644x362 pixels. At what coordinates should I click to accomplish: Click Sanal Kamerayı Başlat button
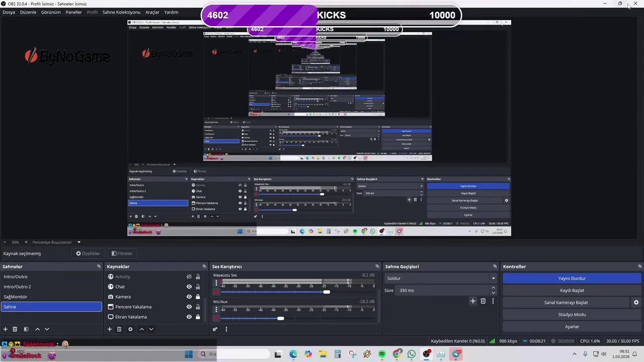[x=566, y=303]
